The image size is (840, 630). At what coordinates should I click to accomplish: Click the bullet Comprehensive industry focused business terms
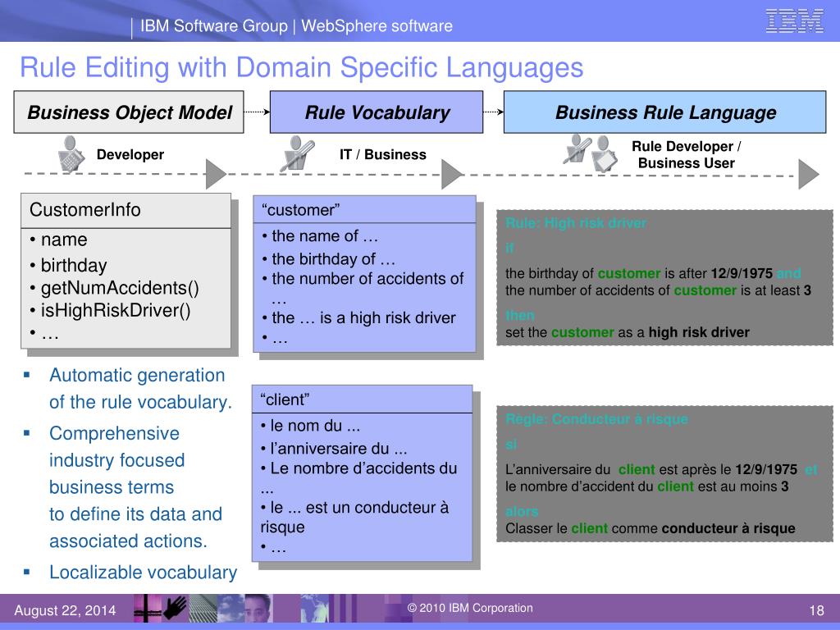(x=135, y=487)
